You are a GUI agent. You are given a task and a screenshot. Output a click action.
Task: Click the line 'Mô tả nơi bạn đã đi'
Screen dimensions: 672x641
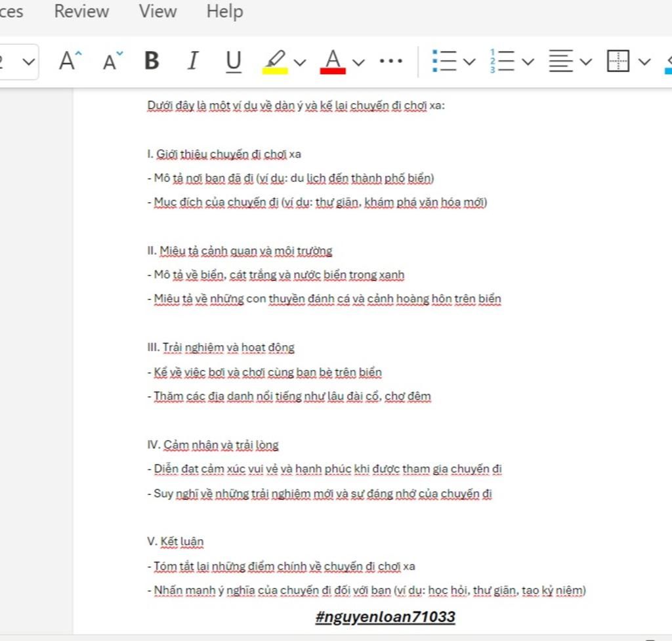coord(291,178)
